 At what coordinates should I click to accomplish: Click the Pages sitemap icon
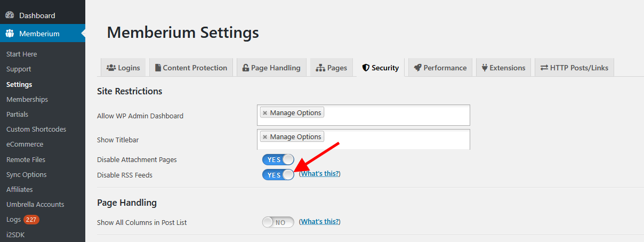coord(320,68)
